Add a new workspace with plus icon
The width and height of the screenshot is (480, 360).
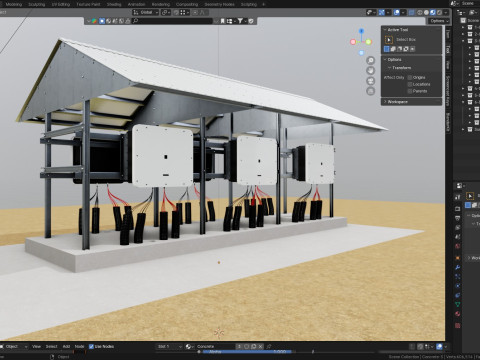[263, 4]
